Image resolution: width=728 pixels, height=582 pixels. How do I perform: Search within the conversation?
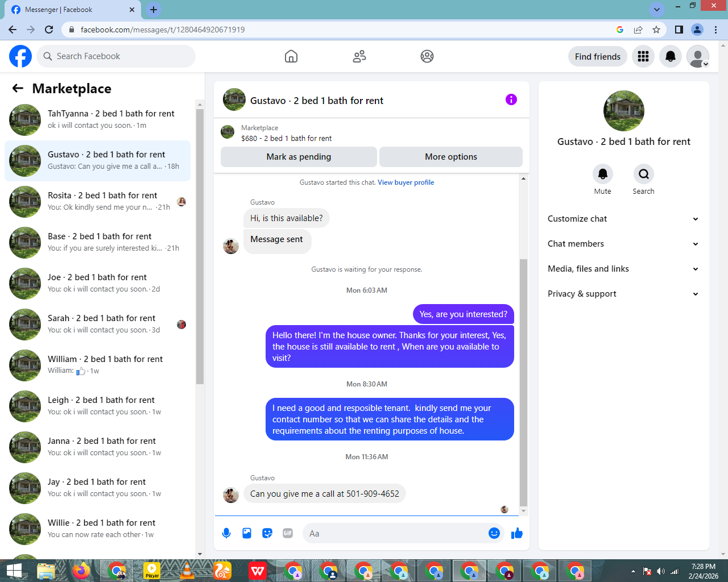pos(644,174)
